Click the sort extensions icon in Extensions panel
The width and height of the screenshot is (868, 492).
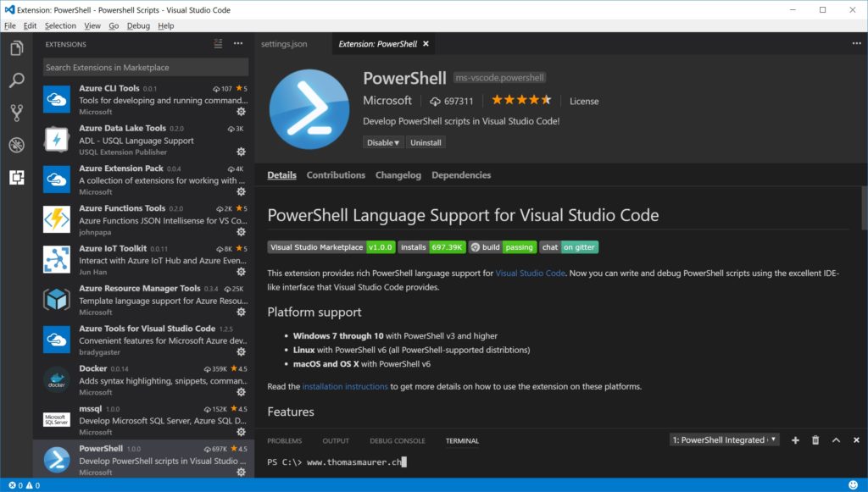pyautogui.click(x=217, y=43)
